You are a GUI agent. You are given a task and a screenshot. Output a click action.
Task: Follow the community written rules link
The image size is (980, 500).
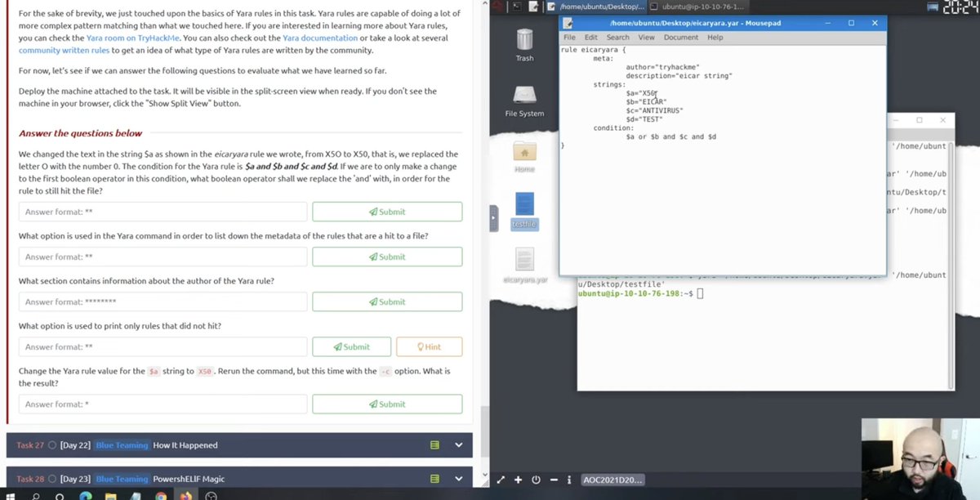point(64,50)
